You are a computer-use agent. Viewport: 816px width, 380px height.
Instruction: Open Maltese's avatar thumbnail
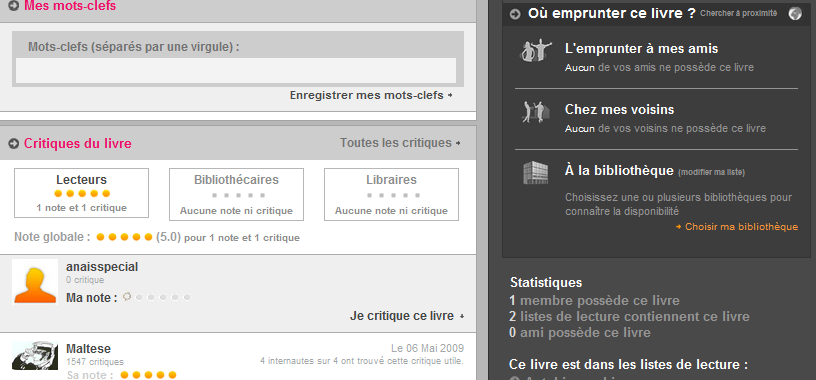point(35,356)
